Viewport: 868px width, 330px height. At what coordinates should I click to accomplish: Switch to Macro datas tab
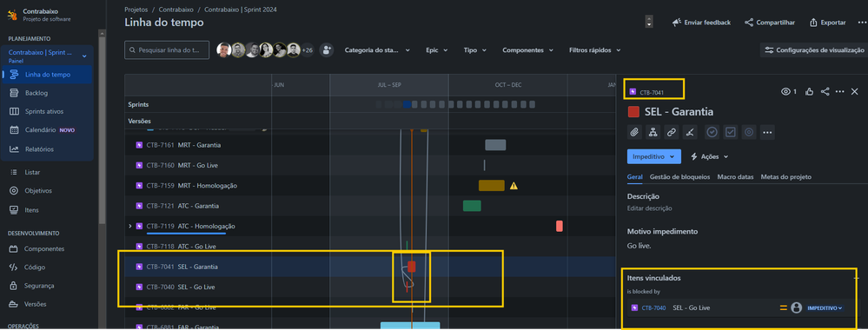click(x=736, y=177)
